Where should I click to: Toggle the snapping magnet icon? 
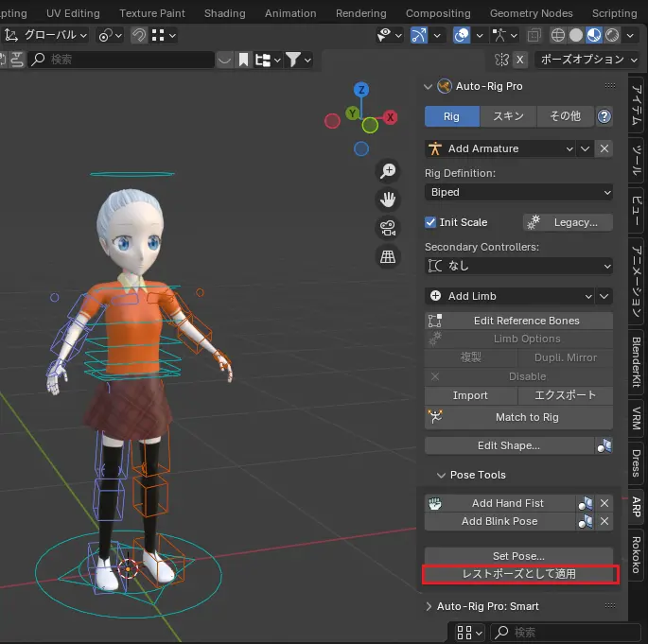pos(139,36)
